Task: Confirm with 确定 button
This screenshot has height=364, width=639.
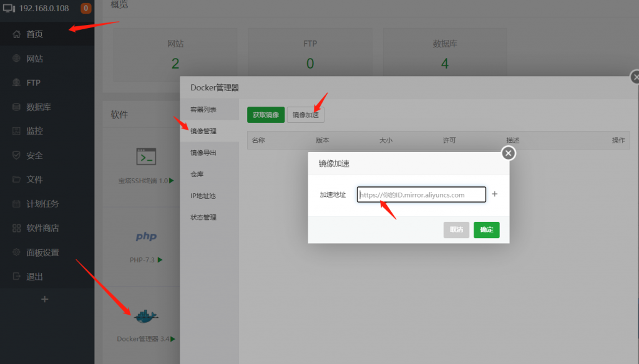Action: point(487,229)
